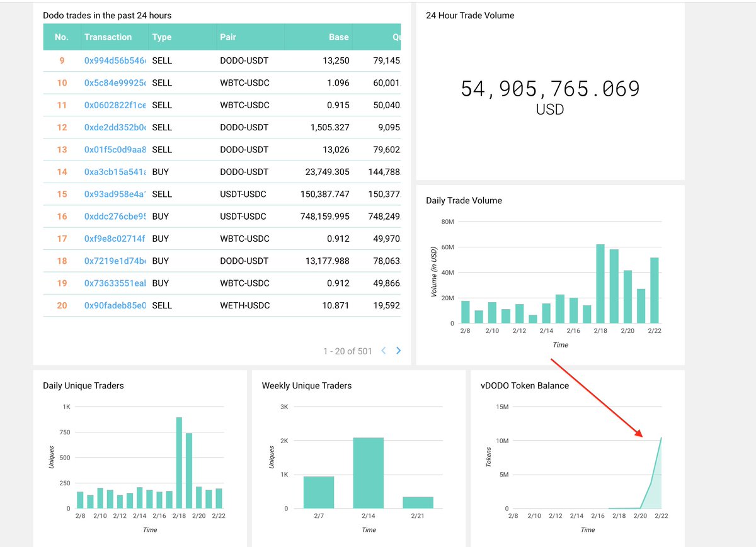Click the base value 13,177.988 cell
The width and height of the screenshot is (756, 547).
coord(327,261)
